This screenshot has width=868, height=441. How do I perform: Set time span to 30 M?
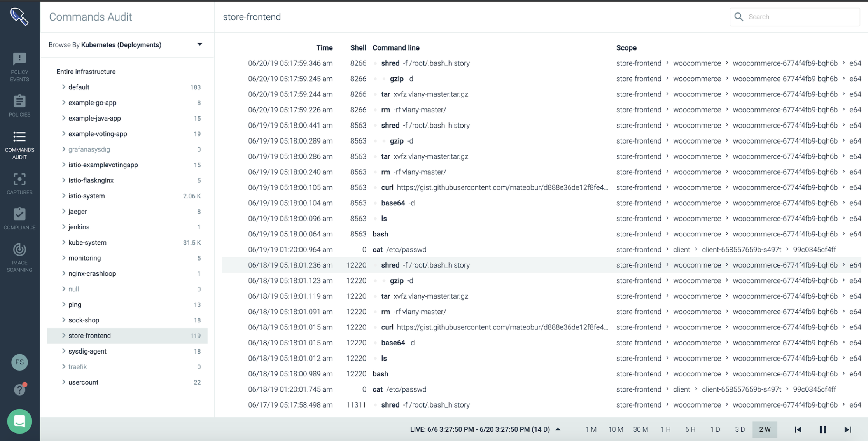click(x=640, y=429)
